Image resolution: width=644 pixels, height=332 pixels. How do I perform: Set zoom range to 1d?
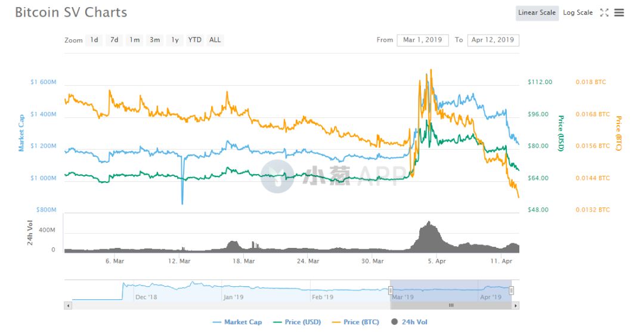tap(94, 40)
